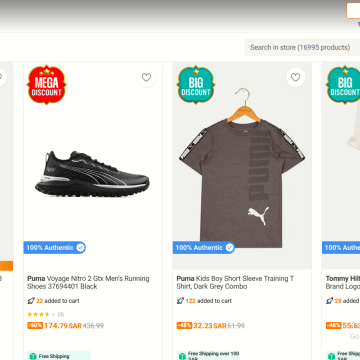
Task: Click the rocket icon beside 122 added to cart
Action: tap(180, 301)
